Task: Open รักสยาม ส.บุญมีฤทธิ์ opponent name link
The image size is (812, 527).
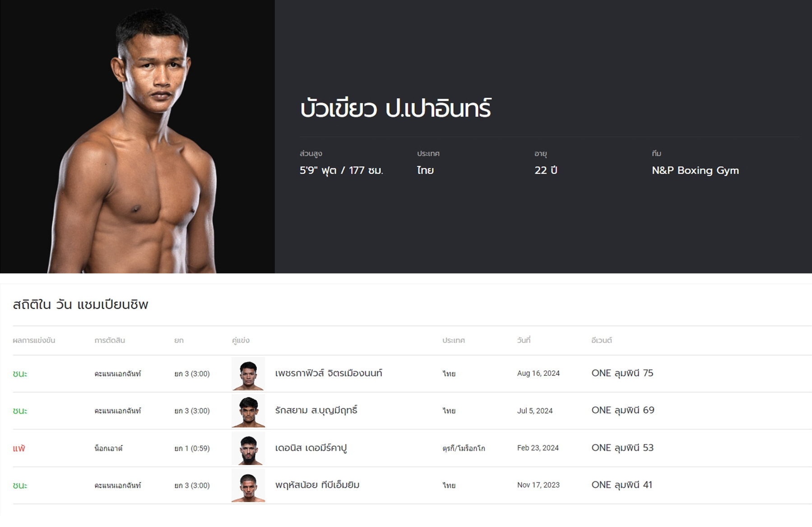Action: pyautogui.click(x=316, y=410)
